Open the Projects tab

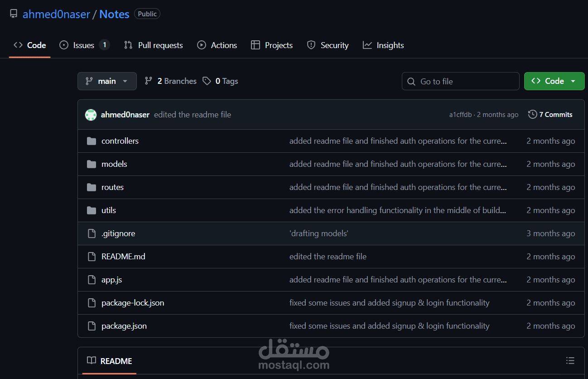272,45
